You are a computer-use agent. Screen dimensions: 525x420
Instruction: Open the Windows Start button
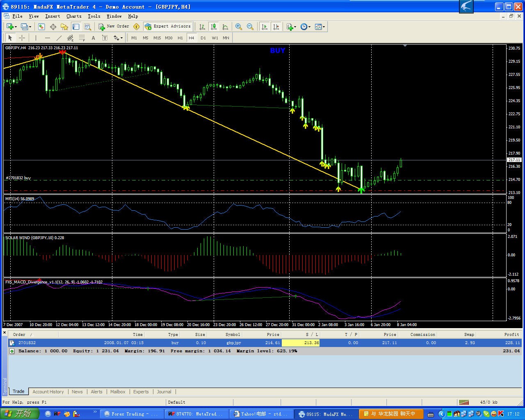click(x=19, y=414)
